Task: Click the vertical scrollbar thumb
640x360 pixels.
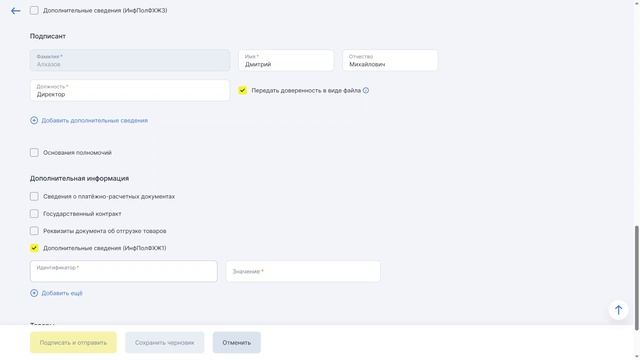Action: coord(636,278)
